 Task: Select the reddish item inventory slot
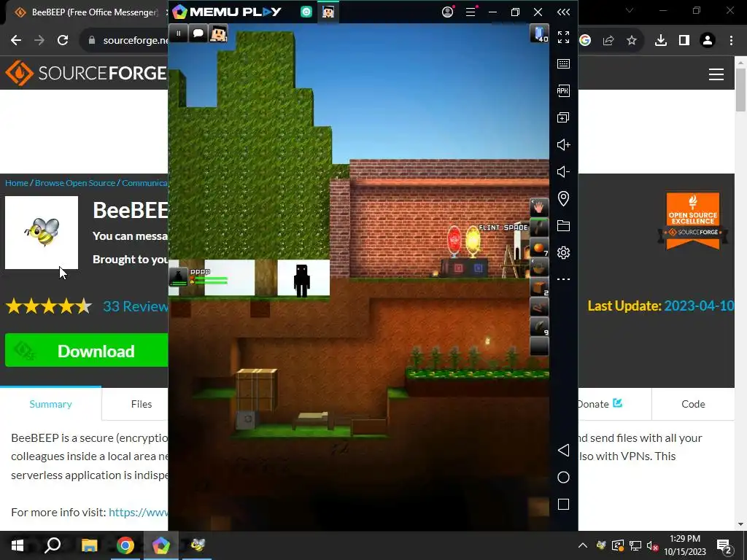pos(539,308)
